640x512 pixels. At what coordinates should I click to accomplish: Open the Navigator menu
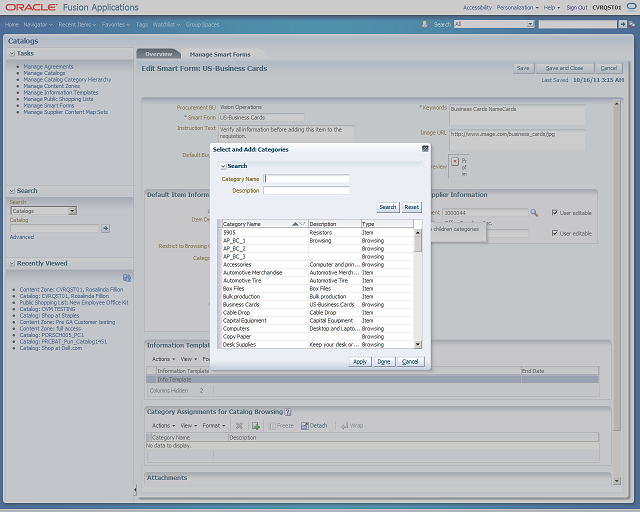pos(38,25)
